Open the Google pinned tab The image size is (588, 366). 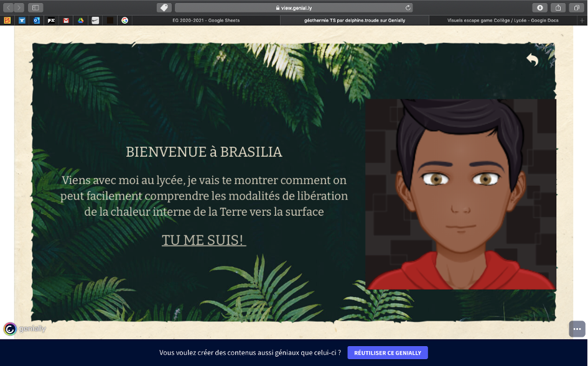tap(125, 21)
